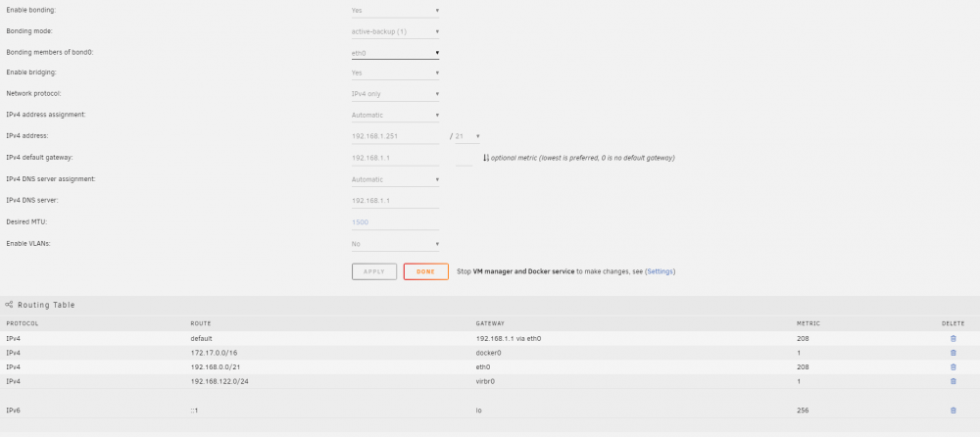Click the DELETE column header

(x=954, y=324)
